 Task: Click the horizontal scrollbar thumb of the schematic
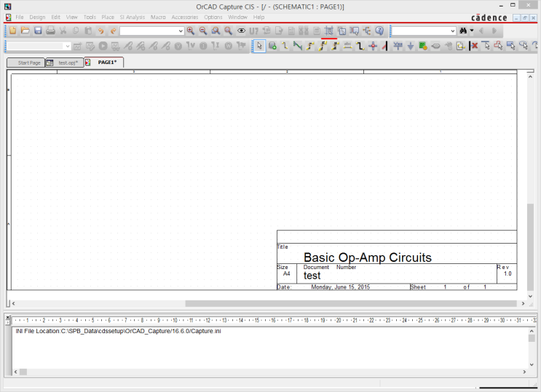click(x=351, y=303)
